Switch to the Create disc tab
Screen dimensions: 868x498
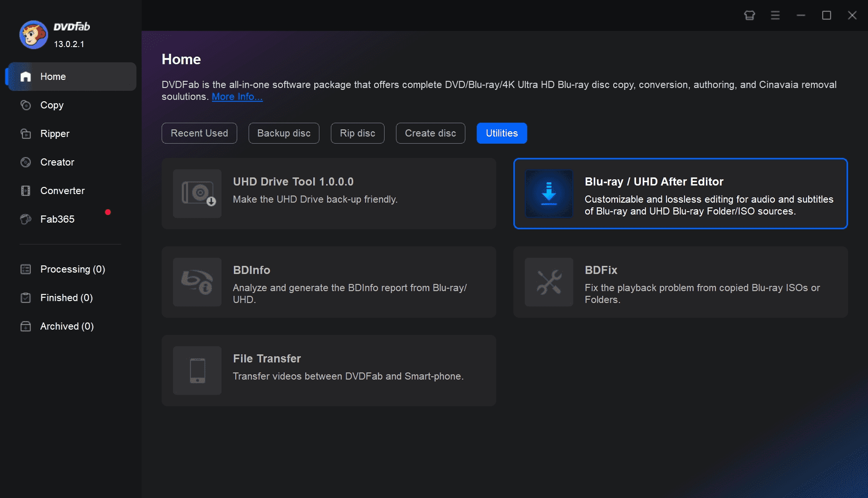coord(430,133)
